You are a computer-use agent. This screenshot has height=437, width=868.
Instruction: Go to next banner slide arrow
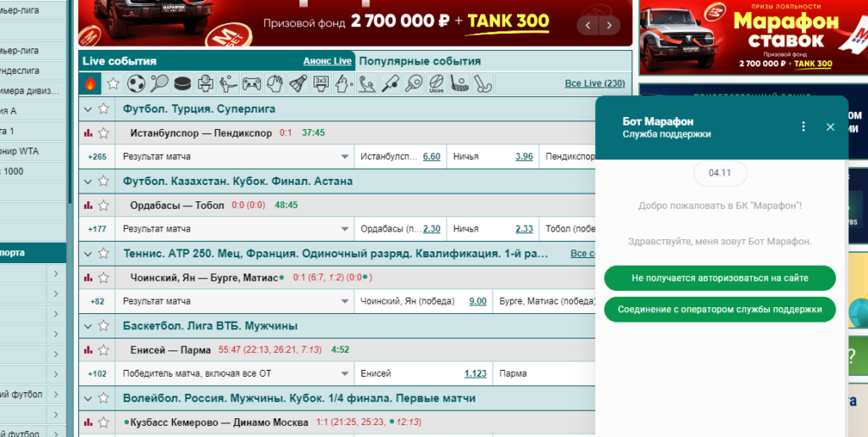(x=609, y=25)
